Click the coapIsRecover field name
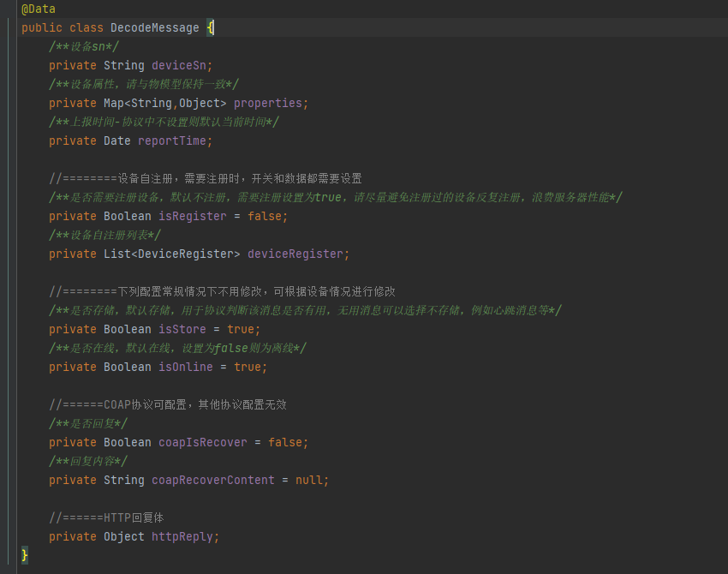Screen dimensions: 728x574 click(202, 442)
